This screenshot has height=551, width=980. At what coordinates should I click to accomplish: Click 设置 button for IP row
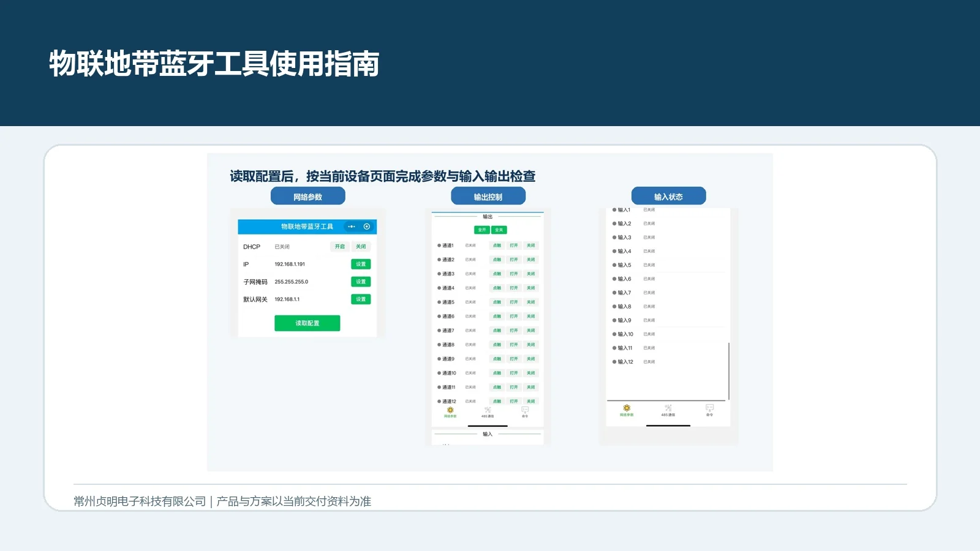tap(361, 264)
